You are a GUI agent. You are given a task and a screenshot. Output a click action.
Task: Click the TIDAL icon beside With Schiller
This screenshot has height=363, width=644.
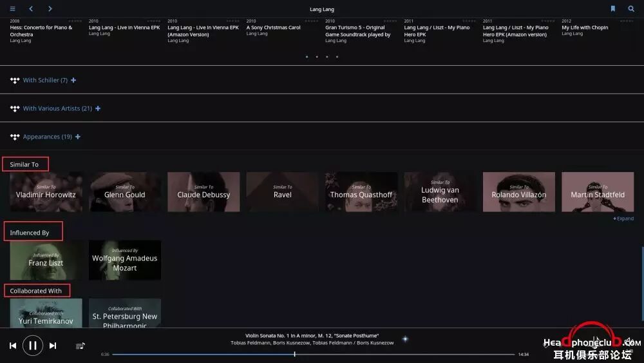coord(15,81)
